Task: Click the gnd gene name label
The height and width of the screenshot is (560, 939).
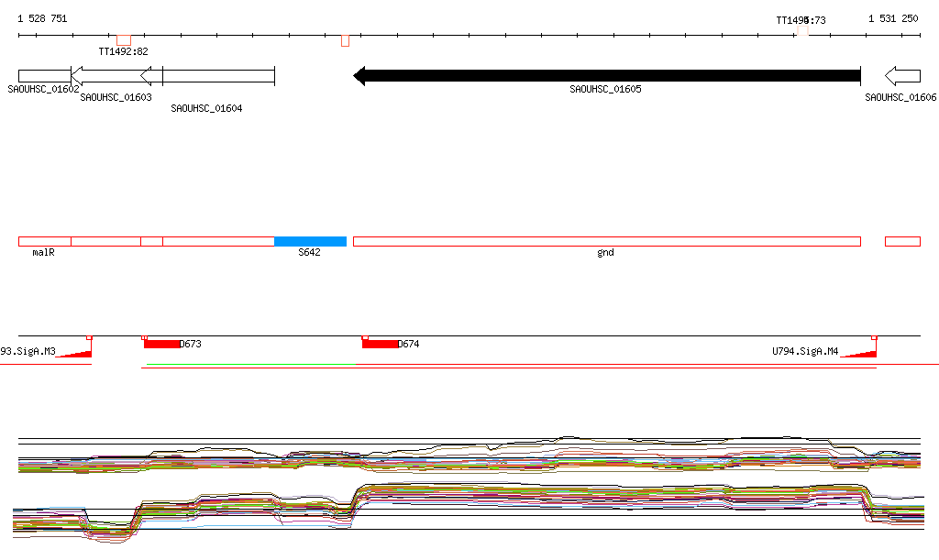Action: pos(605,252)
